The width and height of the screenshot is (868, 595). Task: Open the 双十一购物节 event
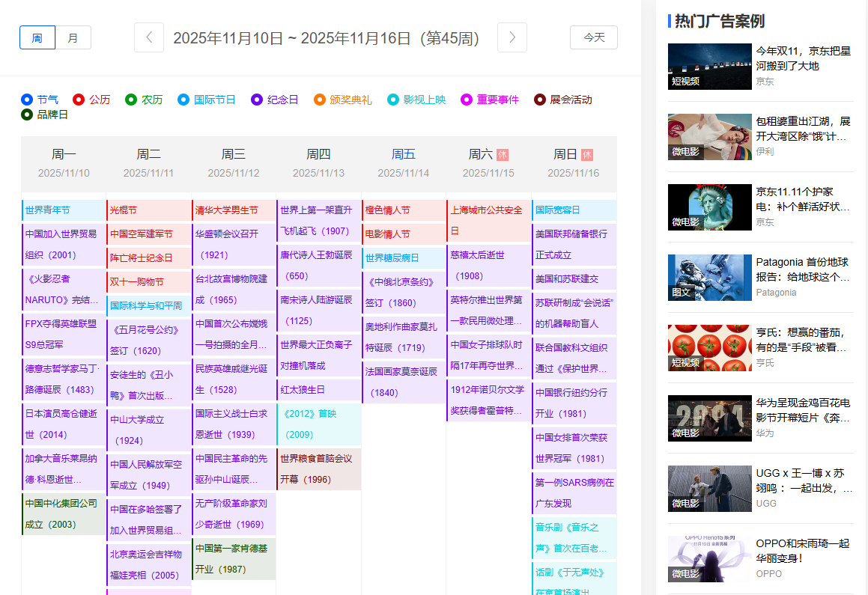tap(137, 282)
